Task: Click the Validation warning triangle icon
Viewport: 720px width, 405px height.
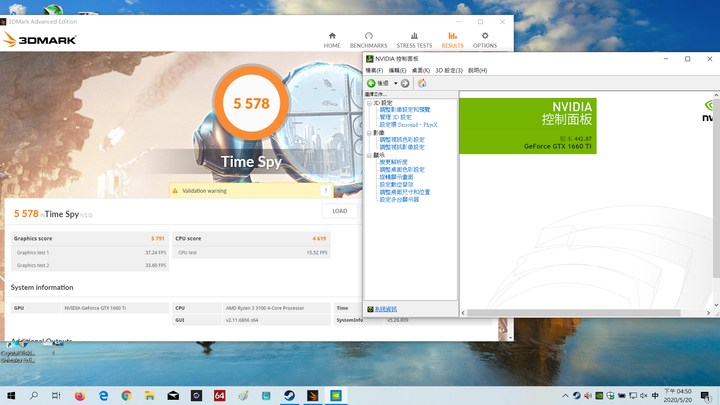Action: (x=175, y=191)
